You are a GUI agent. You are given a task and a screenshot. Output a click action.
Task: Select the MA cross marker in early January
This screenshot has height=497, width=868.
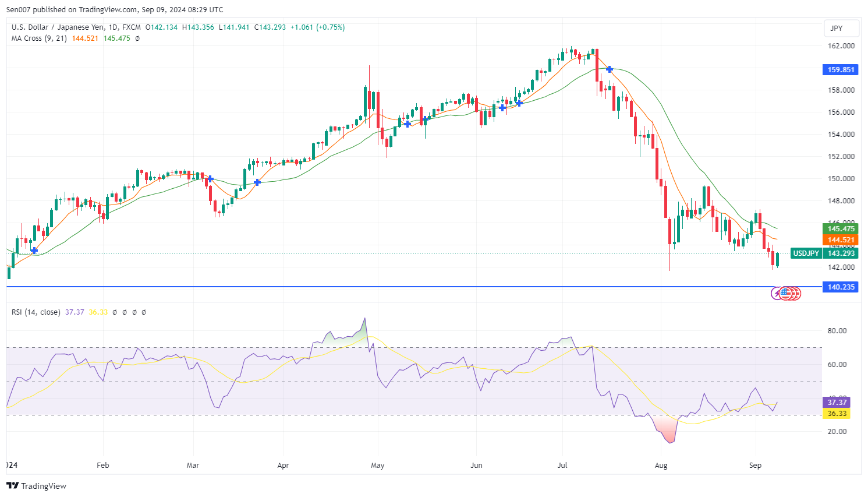(x=34, y=251)
